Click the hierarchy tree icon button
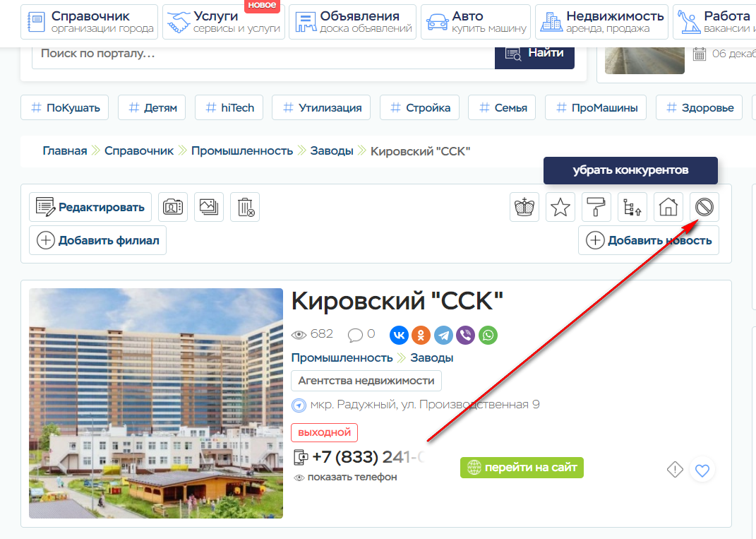Viewport: 756px width, 539px height. pyautogui.click(x=632, y=207)
